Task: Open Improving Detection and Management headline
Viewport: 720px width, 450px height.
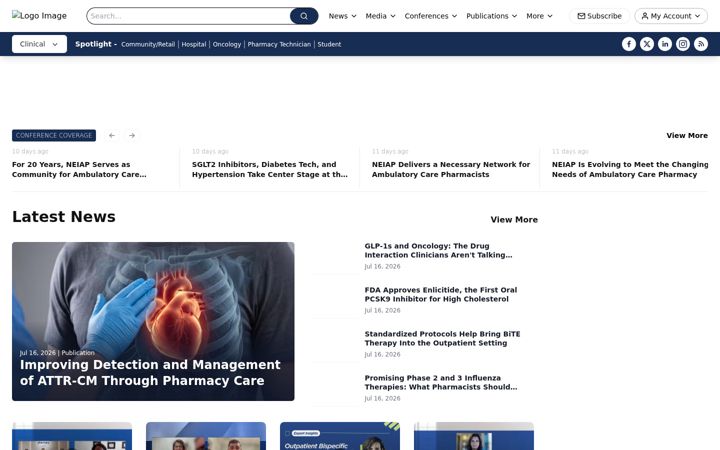Action: [150, 372]
